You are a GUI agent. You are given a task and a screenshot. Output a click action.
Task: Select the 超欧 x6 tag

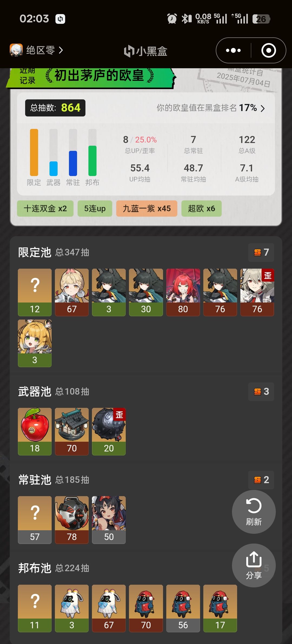(201, 209)
